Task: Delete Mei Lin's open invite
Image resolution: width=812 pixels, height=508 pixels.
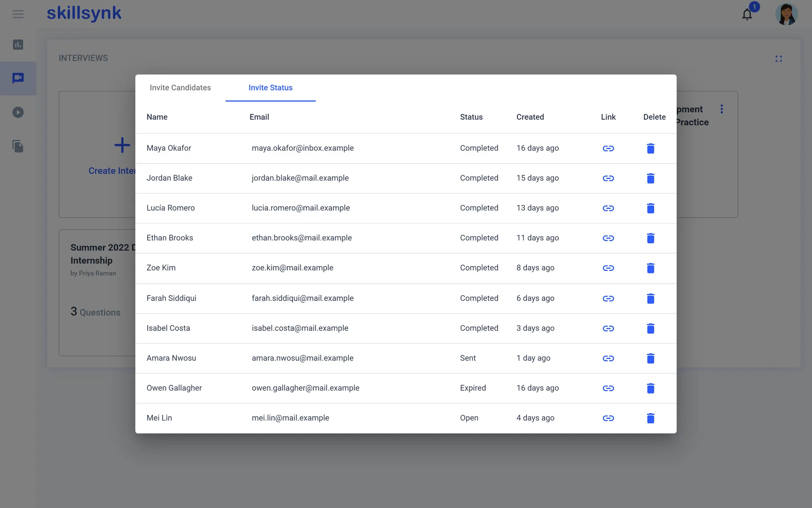Action: coord(650,418)
